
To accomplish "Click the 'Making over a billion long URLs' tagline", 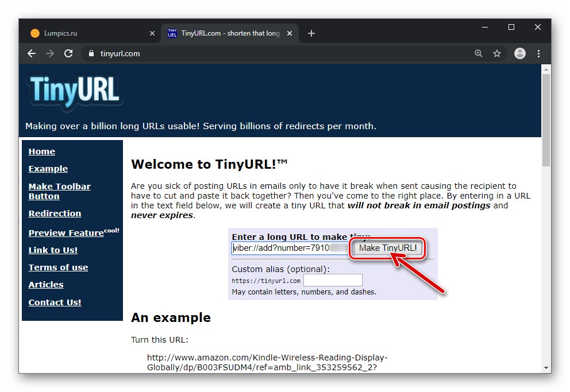I will [201, 126].
